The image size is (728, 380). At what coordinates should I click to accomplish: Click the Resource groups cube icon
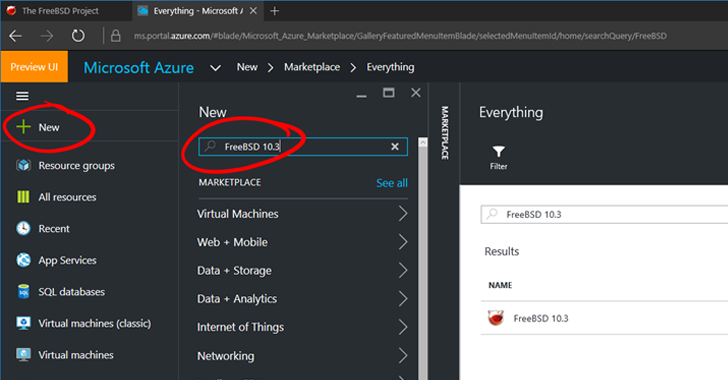tap(23, 165)
